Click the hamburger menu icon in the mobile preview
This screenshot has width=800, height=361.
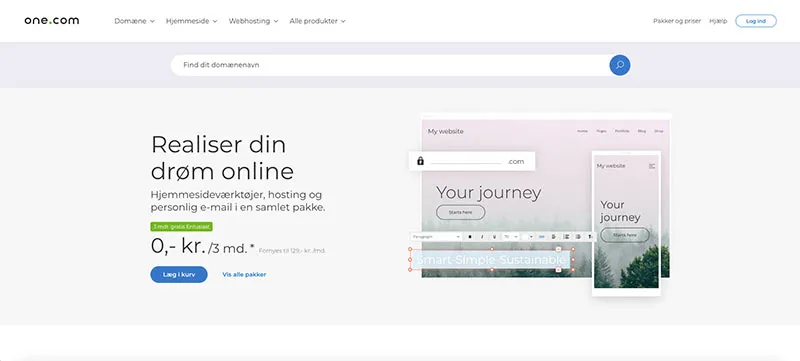click(x=652, y=166)
